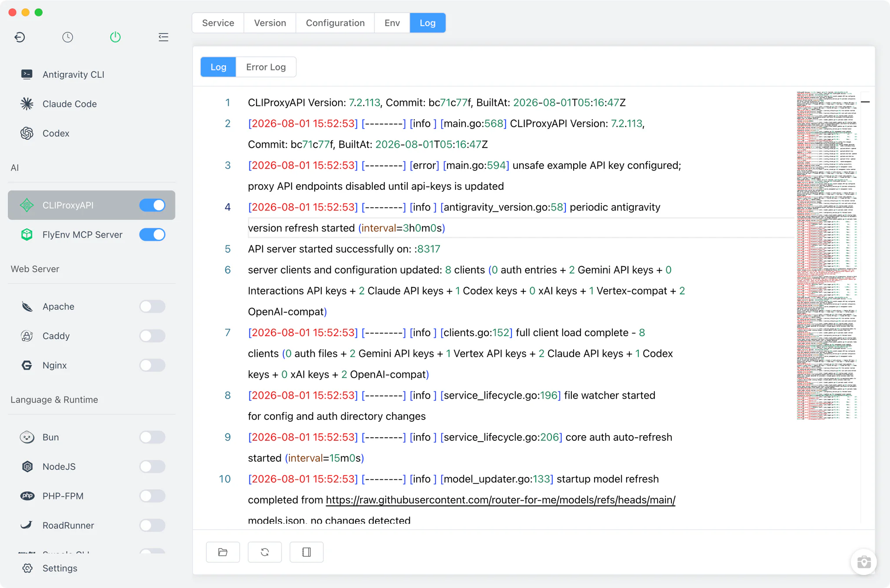Disable the FlyEnv MCP Server switch
The image size is (890, 588).
tap(152, 235)
